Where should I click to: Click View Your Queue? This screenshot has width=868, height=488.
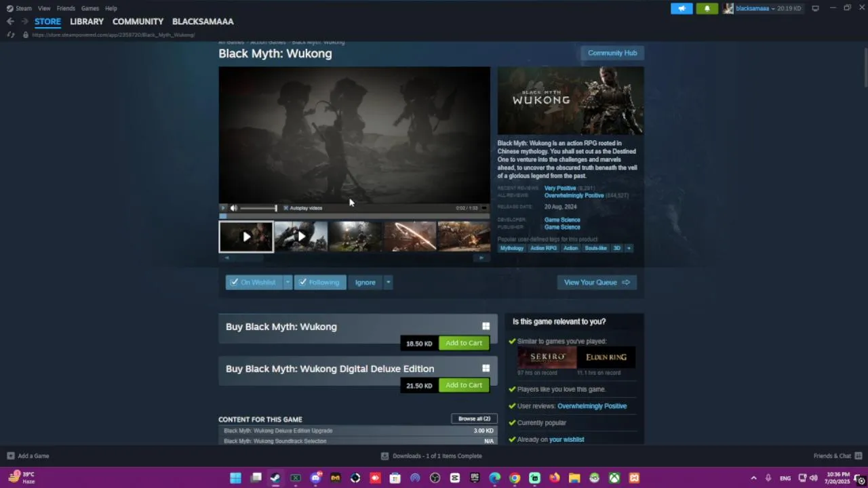597,283
